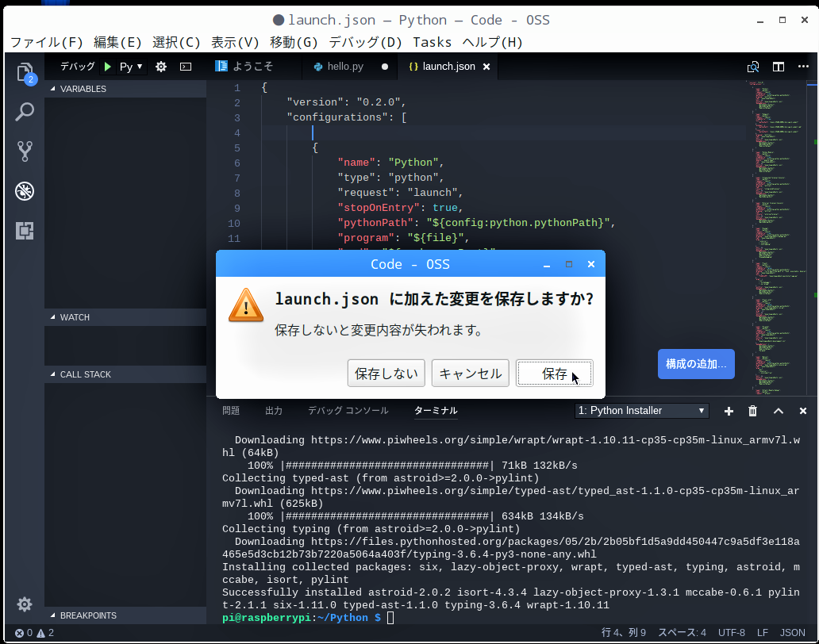This screenshot has width=819, height=644.
Task: Minimize the save dialog window
Action: pos(547,265)
